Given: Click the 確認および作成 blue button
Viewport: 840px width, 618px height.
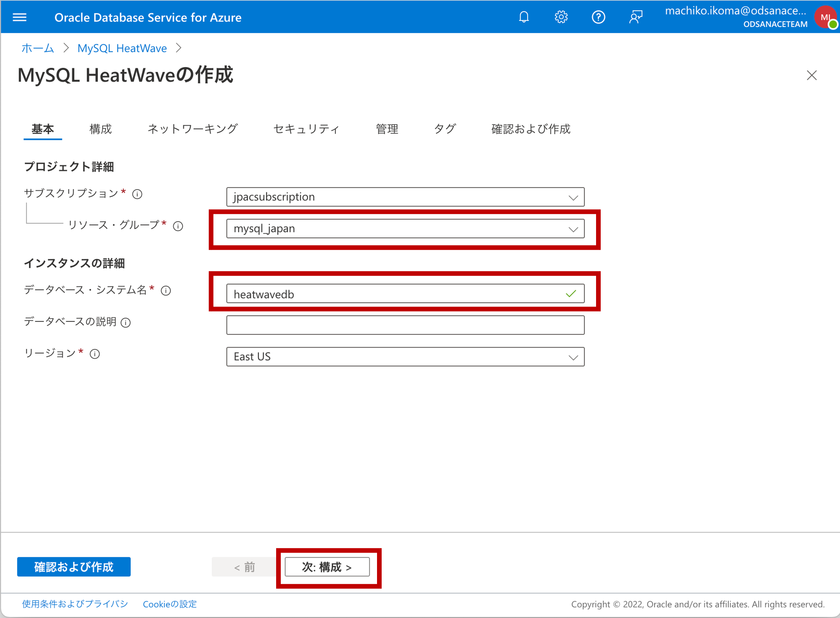Looking at the screenshot, I should [74, 567].
